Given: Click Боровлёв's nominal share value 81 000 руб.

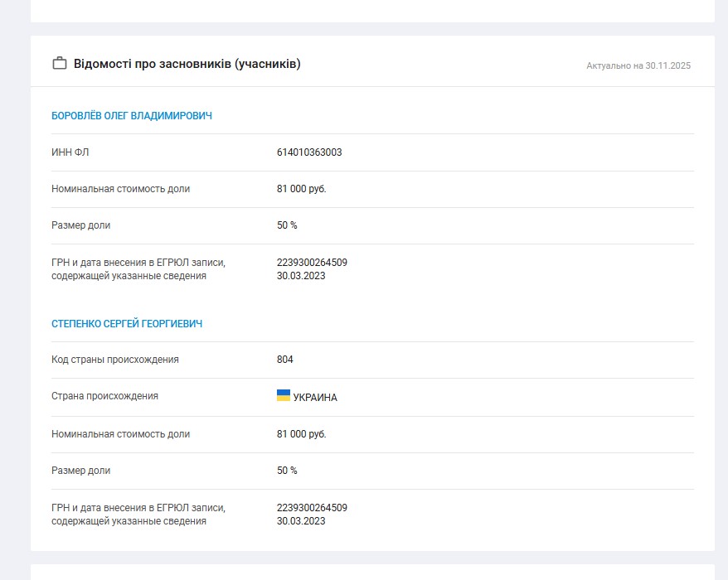Looking at the screenshot, I should click(x=302, y=189).
